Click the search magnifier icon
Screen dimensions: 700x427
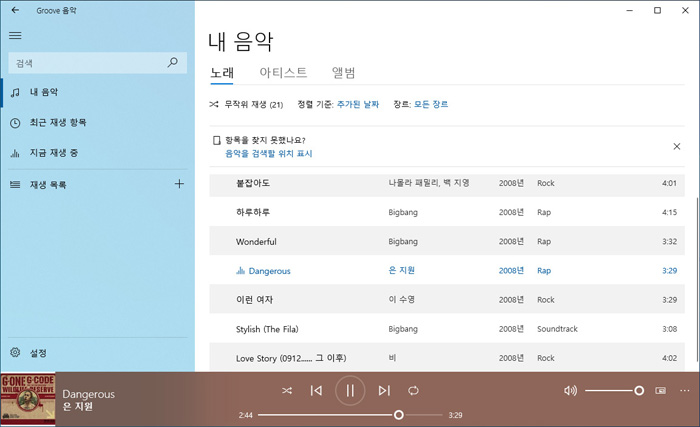[x=172, y=63]
